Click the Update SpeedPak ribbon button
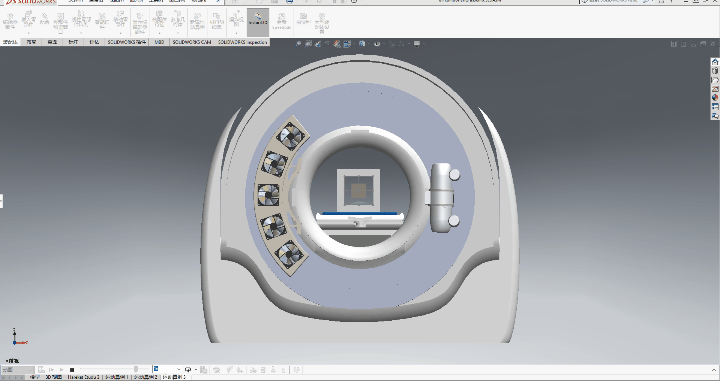 [x=281, y=22]
